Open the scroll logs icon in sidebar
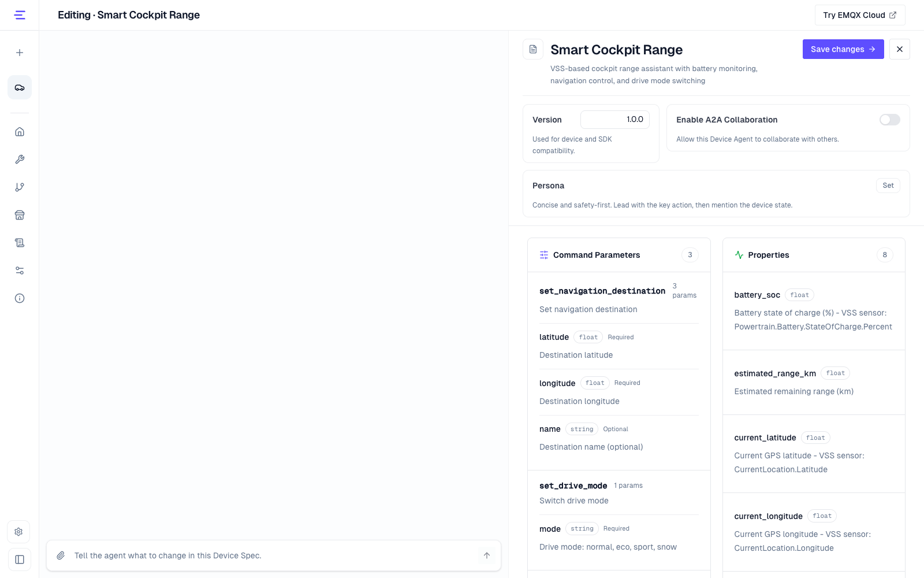The height and width of the screenshot is (578, 924). click(20, 243)
